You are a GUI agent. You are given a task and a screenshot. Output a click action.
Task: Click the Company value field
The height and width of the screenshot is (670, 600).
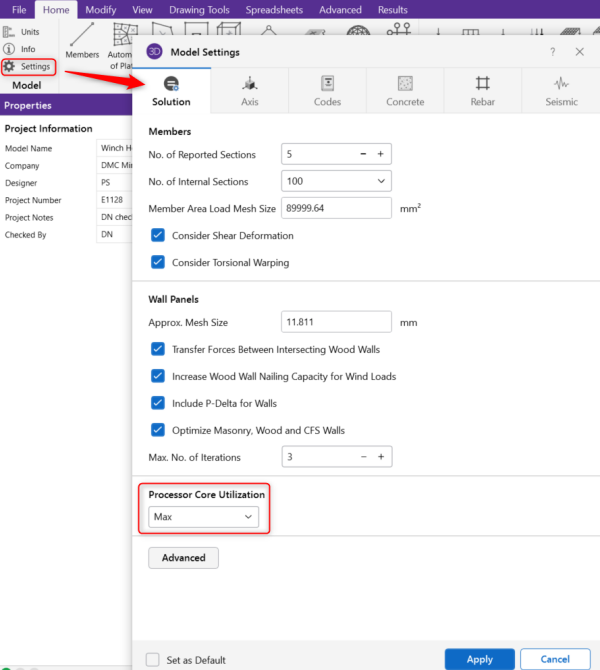click(x=115, y=165)
